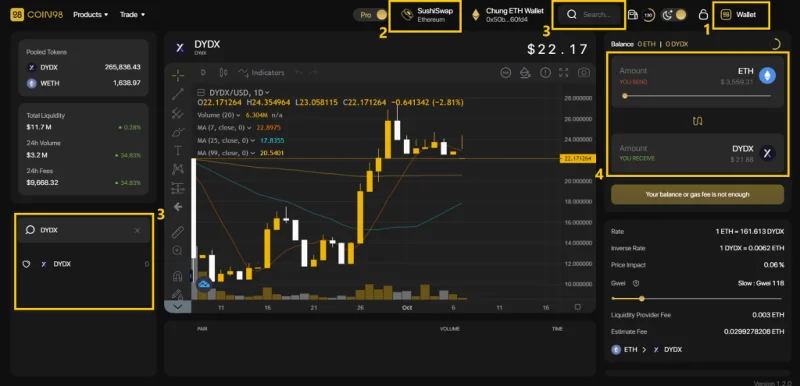
Task: Expand MA (25, close, 0) options
Action: point(253,140)
